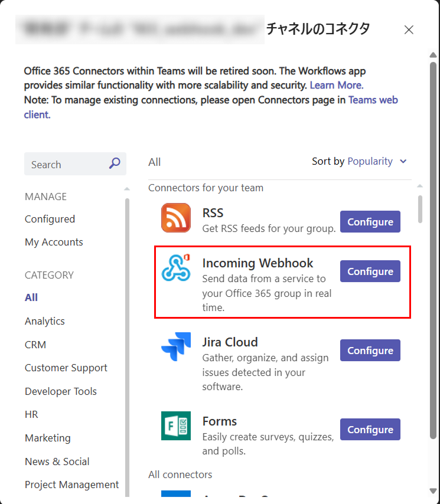
Task: Filter by the Analytics category
Action: tap(45, 321)
